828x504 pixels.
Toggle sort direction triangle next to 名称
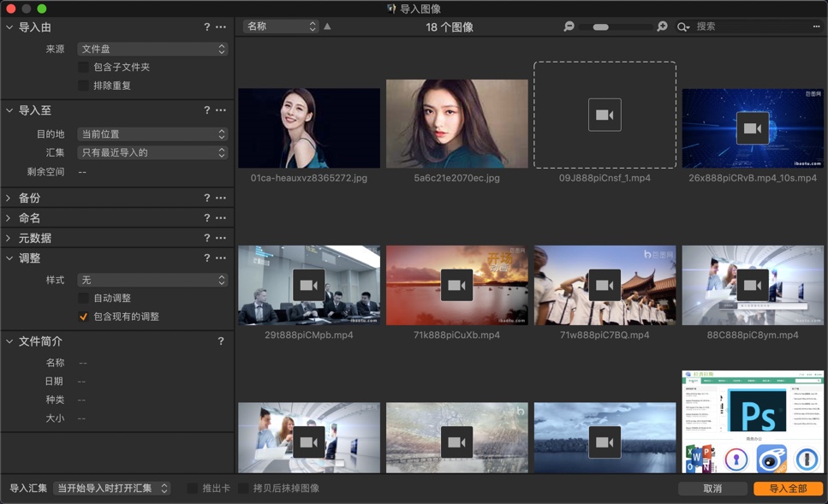pos(327,26)
